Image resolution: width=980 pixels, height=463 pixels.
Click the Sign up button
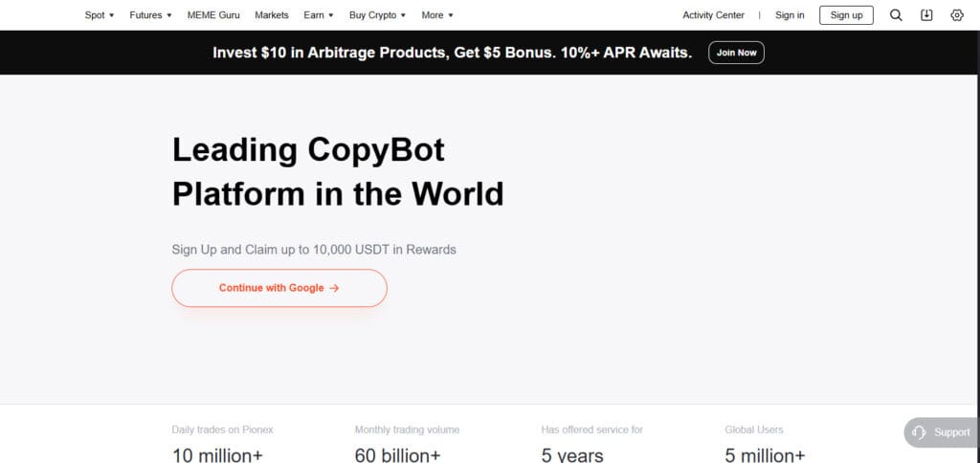click(x=846, y=15)
